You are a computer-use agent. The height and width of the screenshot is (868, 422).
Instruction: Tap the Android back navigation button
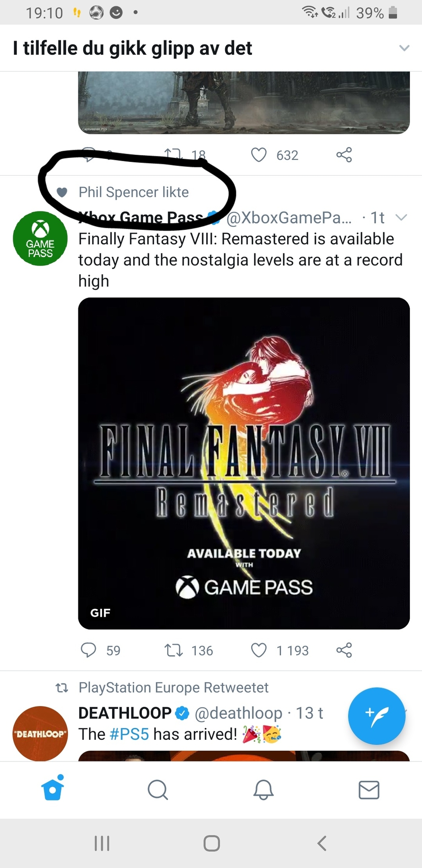pos(322,843)
